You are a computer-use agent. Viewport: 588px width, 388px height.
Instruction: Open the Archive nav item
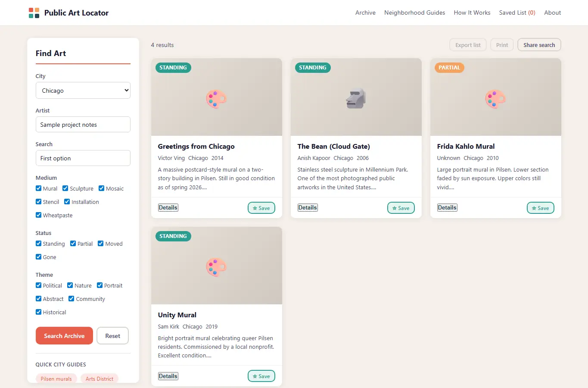coord(365,13)
